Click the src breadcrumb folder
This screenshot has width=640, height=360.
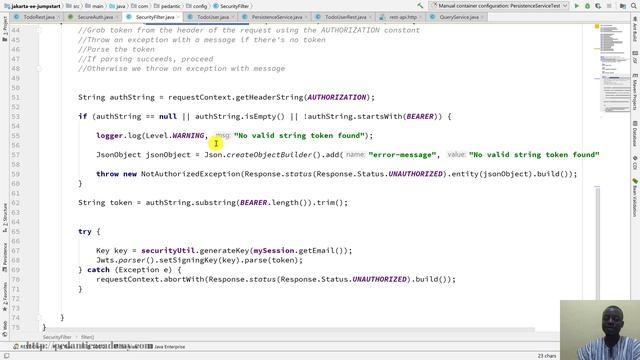coord(73,6)
